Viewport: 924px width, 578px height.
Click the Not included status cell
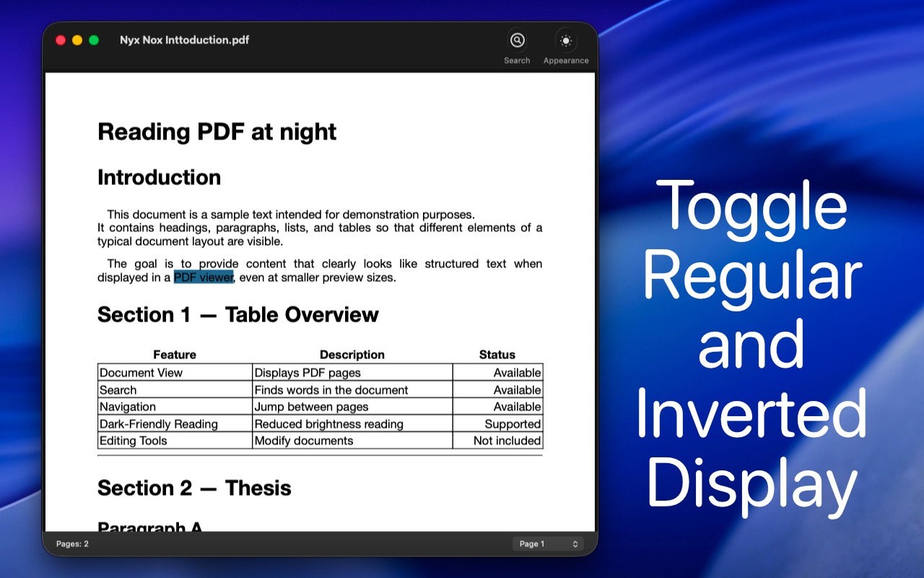click(507, 441)
